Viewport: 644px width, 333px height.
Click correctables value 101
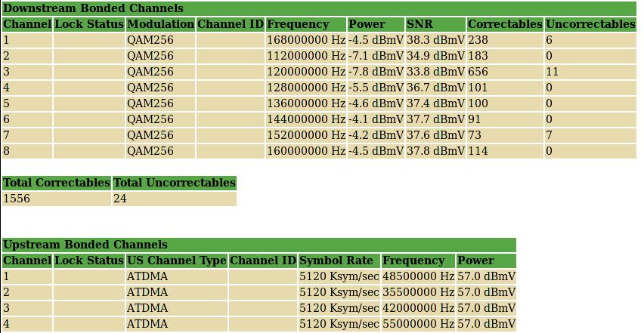(x=478, y=88)
